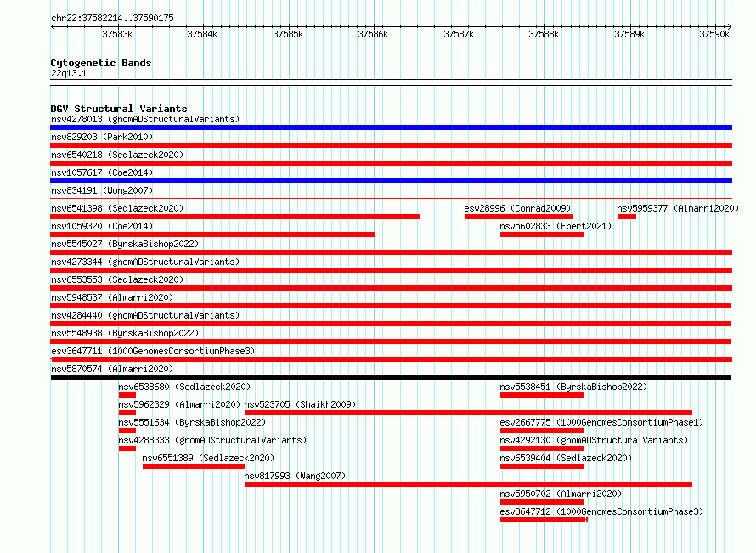The width and height of the screenshot is (756, 553).
Task: Select nsv5548938 (ByrskaBishop2022) label
Action: tap(125, 333)
